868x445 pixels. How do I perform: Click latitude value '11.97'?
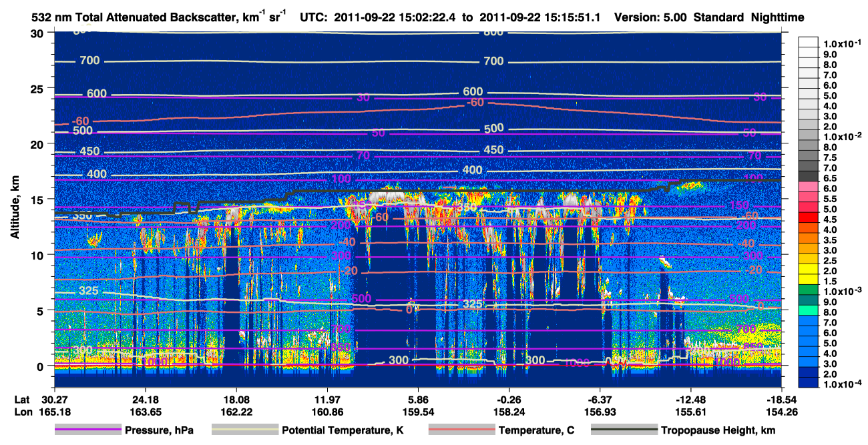point(327,400)
